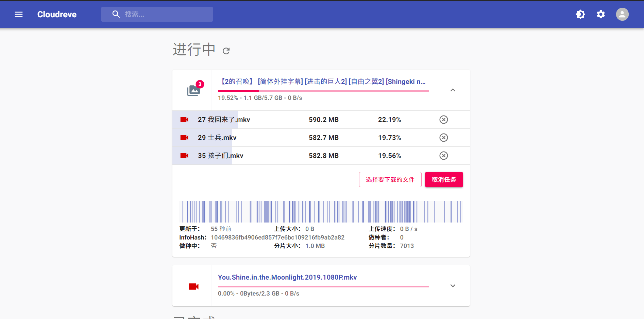Click the video camera icon of You.Shine.in.the.Moonlight task
This screenshot has height=319, width=644.
[193, 286]
